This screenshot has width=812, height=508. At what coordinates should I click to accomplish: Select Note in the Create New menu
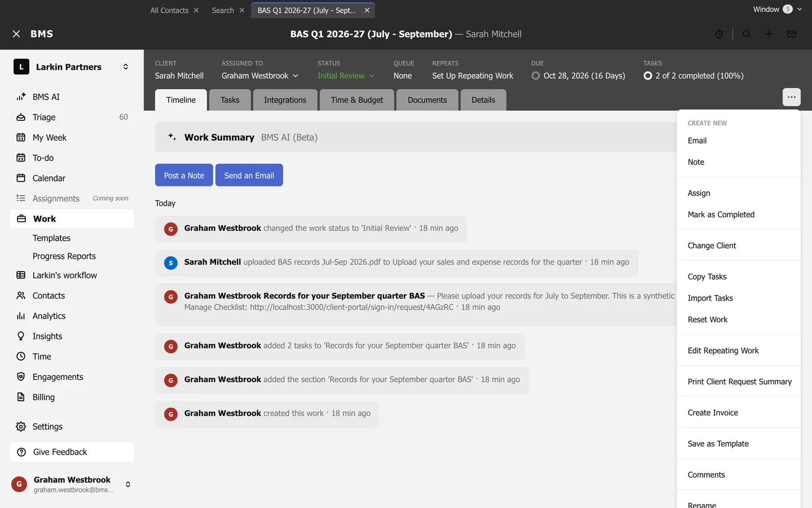coord(739,162)
